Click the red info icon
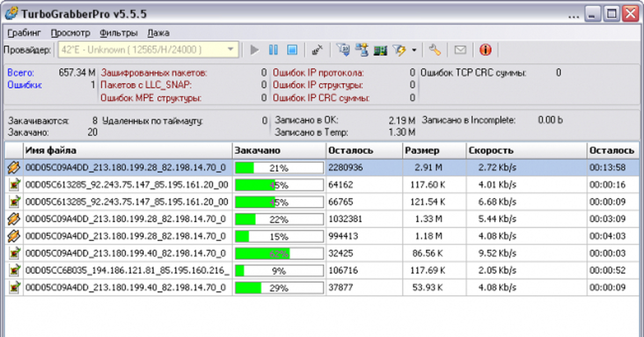 (485, 50)
